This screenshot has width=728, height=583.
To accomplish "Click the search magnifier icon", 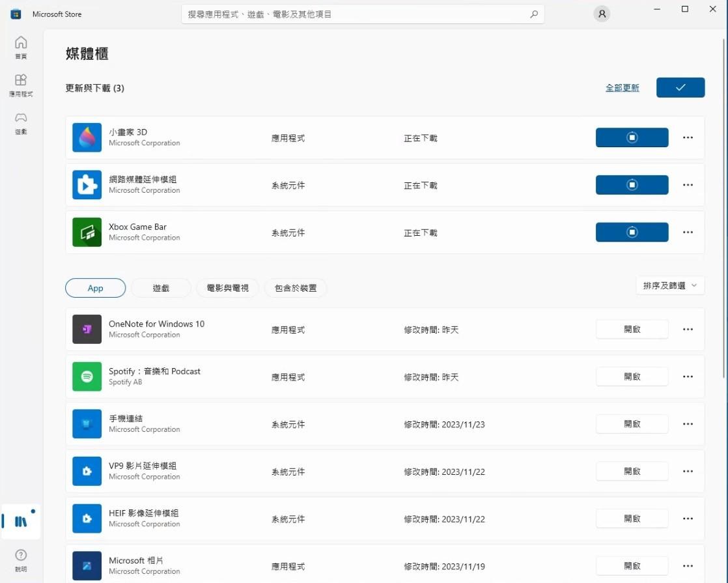I will [x=534, y=14].
